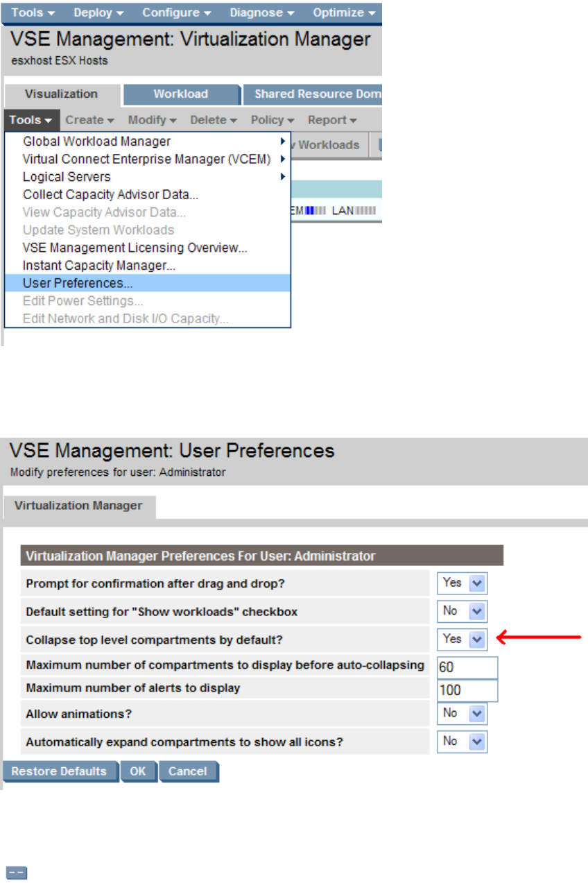This screenshot has height=883, width=588.
Task: Select User Preferences menu entry
Action: coord(148,283)
